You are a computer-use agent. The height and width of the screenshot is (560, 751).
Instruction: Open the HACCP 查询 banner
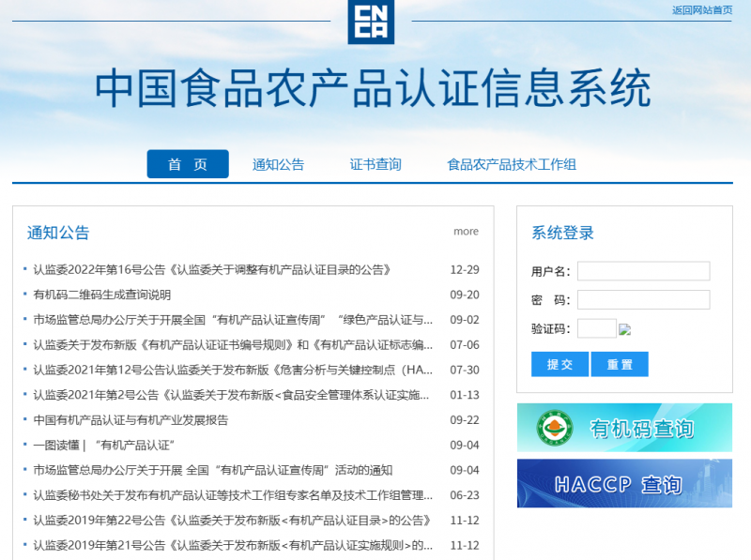click(x=624, y=484)
